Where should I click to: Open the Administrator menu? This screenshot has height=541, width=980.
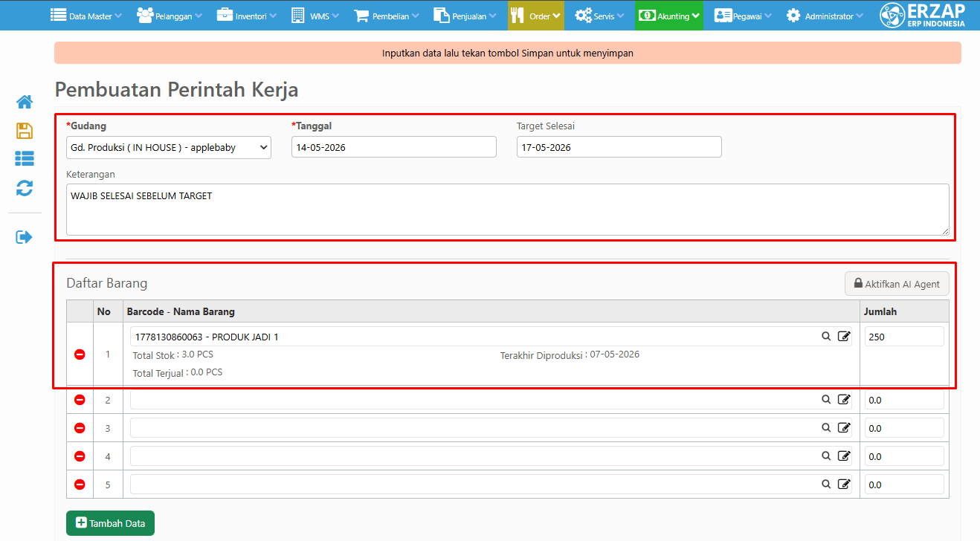point(825,16)
